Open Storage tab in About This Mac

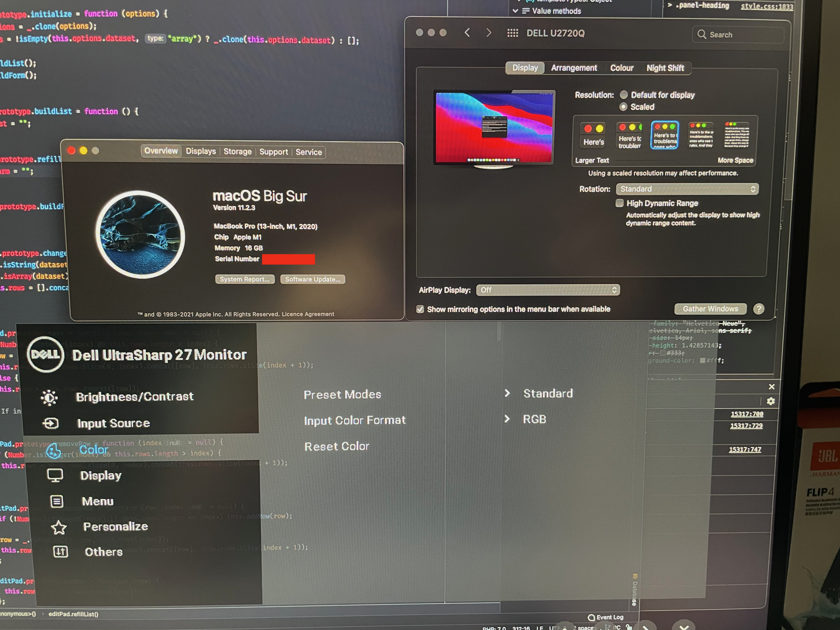237,152
